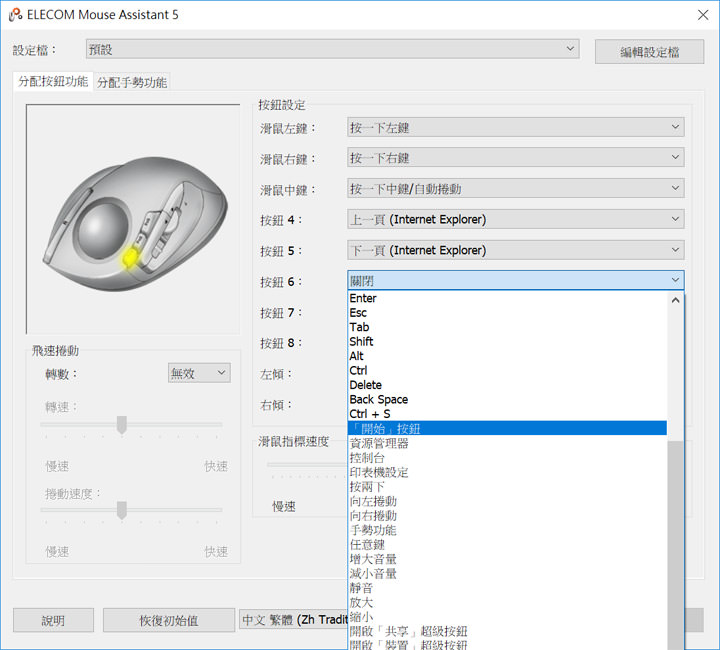Choose 增大音量 in the dropdown list
The width and height of the screenshot is (720, 650).
[507, 559]
